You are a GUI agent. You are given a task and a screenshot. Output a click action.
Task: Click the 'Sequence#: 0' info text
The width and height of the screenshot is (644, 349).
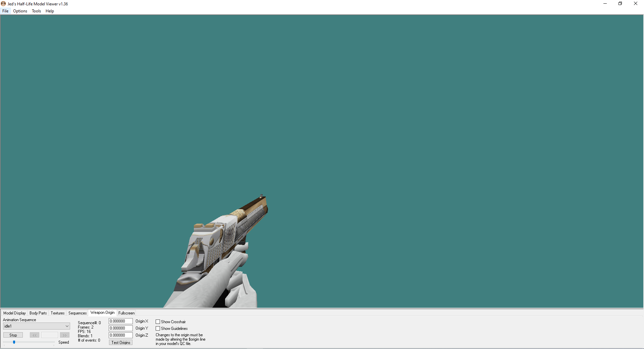coord(89,323)
